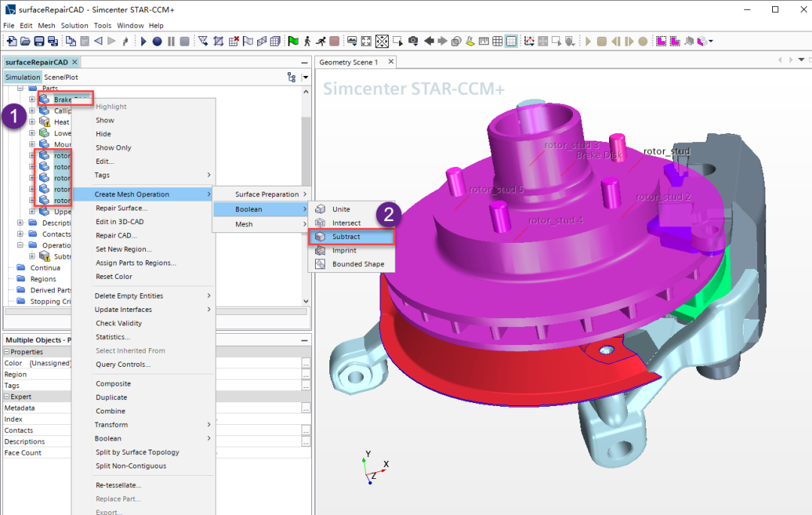Click the running figure Run icon

[x=320, y=41]
